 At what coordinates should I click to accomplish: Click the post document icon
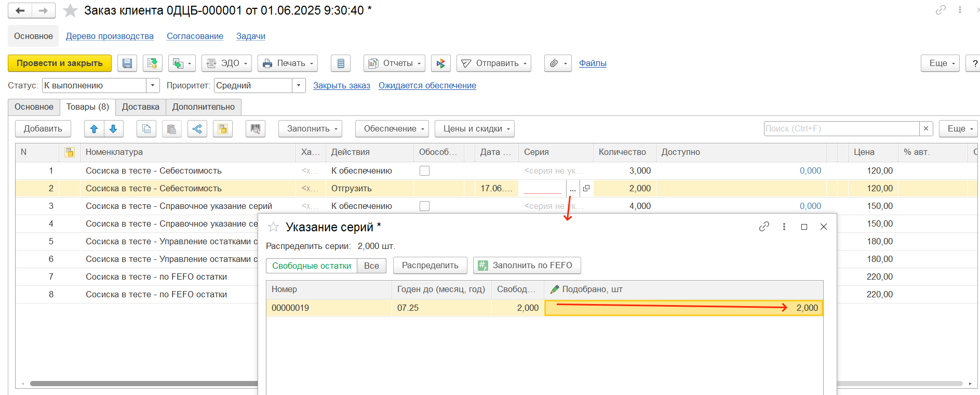152,63
